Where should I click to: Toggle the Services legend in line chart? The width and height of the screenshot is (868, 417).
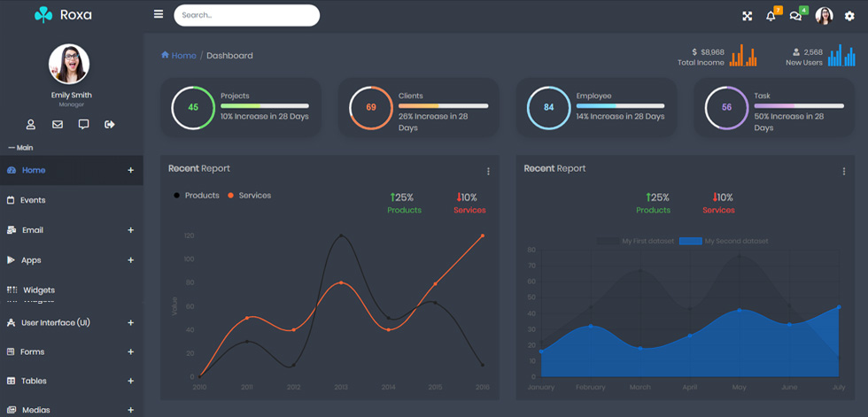[x=249, y=196]
